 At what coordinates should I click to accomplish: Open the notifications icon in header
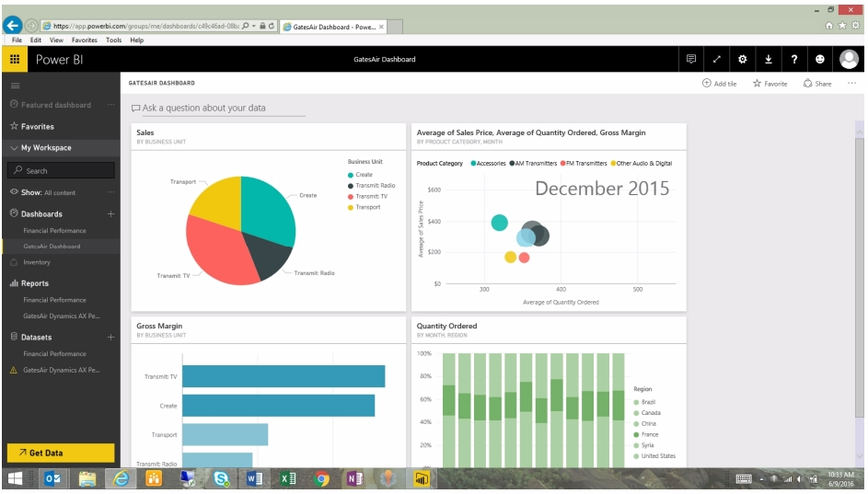point(690,60)
